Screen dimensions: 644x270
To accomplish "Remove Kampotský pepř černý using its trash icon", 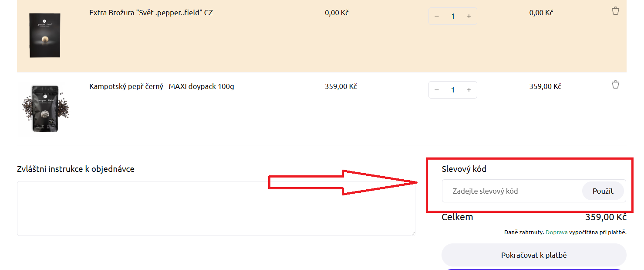I will pyautogui.click(x=615, y=85).
